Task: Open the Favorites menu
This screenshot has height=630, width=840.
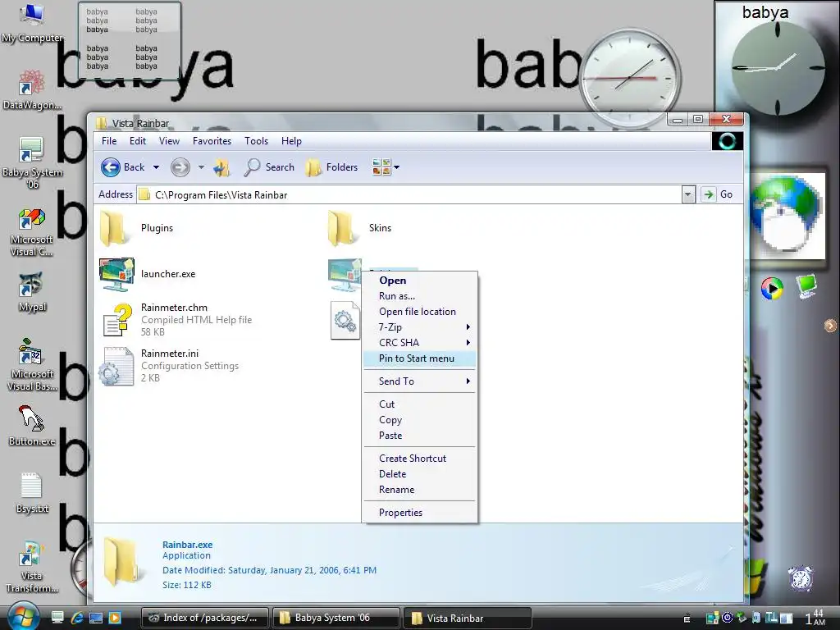Action: click(212, 141)
